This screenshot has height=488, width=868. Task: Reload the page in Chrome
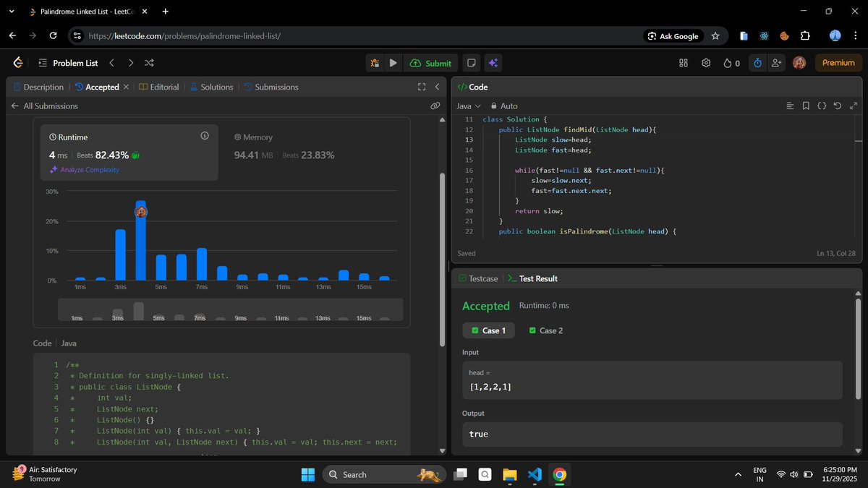click(x=53, y=35)
